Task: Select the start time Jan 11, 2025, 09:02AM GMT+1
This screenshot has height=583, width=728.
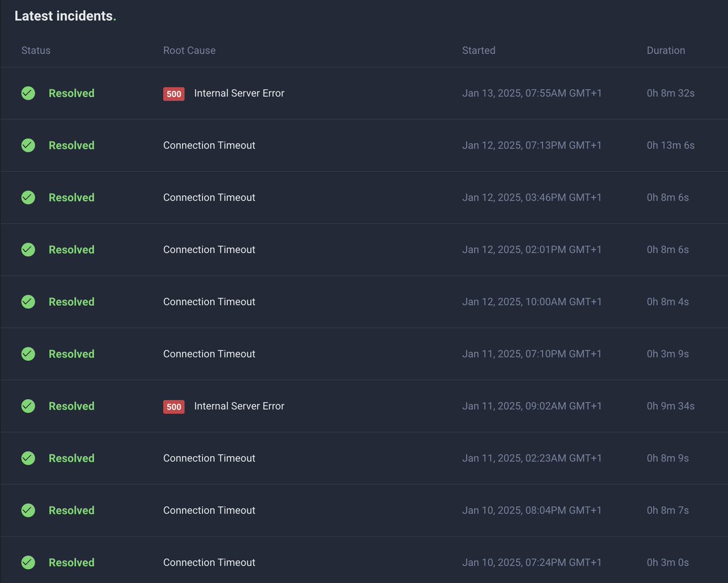Action: pos(532,406)
